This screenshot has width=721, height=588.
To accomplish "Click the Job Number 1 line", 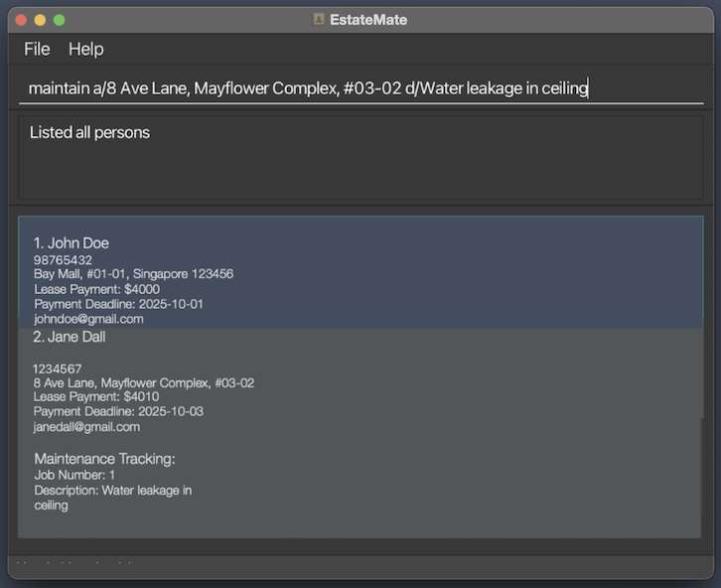I will pyautogui.click(x=74, y=475).
